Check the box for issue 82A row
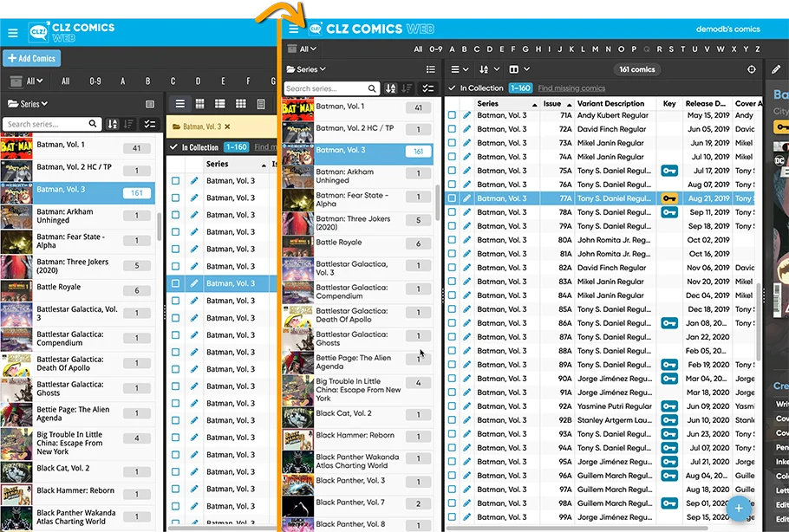 452,268
